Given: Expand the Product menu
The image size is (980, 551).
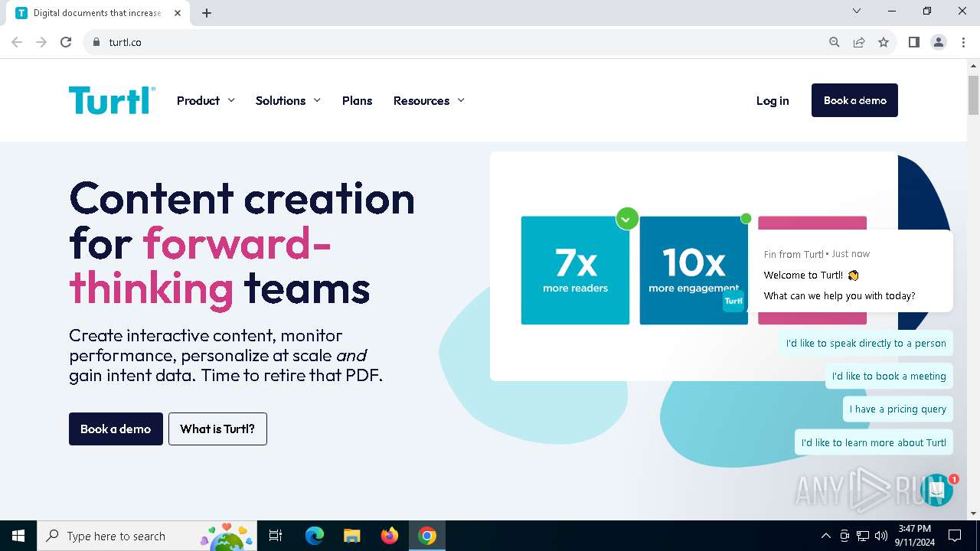Looking at the screenshot, I should click(x=206, y=100).
